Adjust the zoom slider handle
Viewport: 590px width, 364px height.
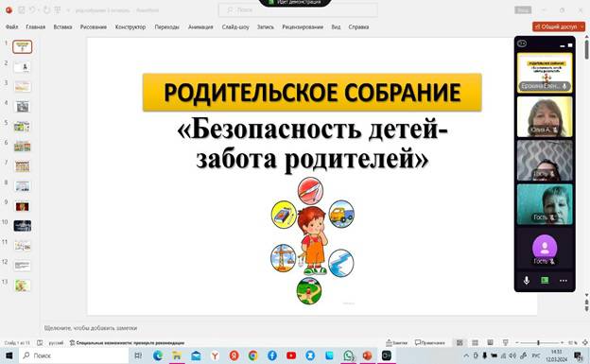click(538, 342)
